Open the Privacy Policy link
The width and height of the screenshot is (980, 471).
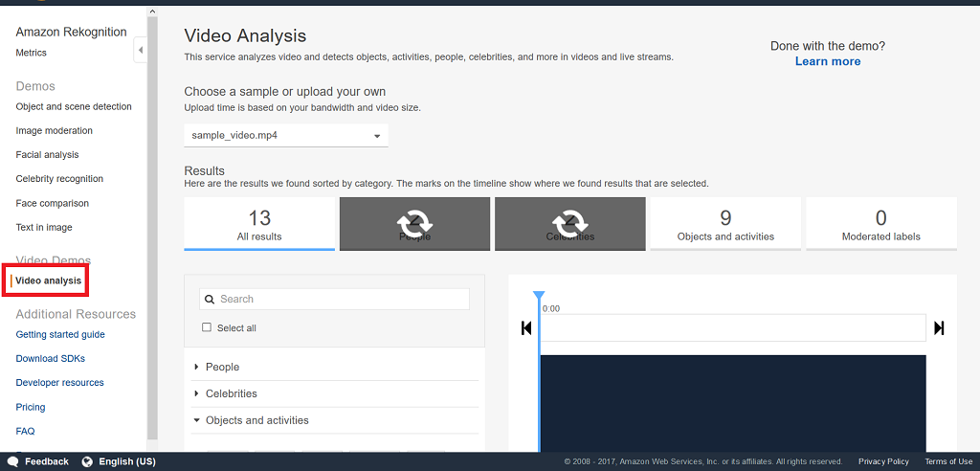883,461
